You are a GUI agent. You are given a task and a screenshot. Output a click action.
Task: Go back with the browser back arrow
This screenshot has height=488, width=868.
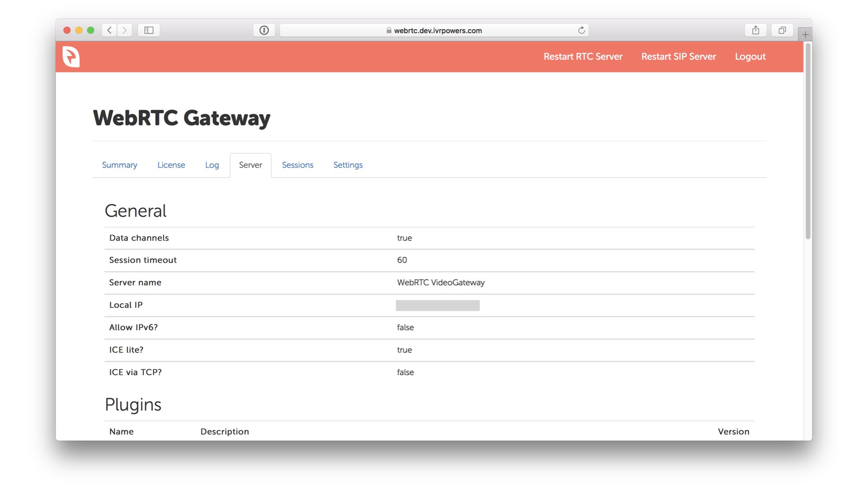[x=109, y=30]
